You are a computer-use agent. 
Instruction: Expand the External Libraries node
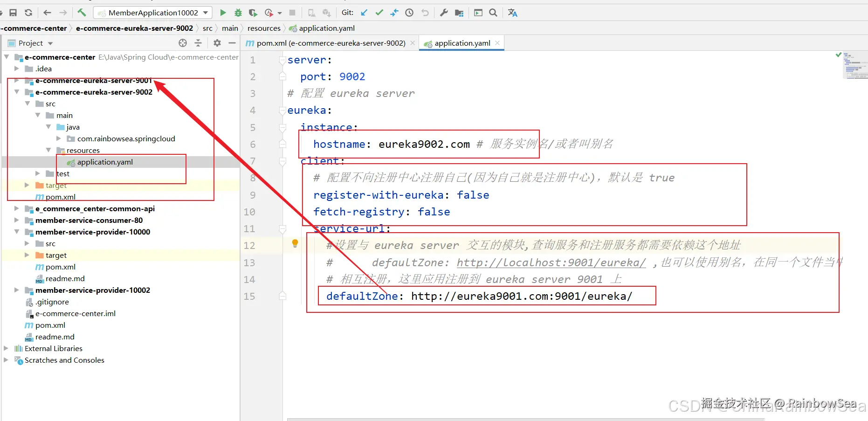tap(6, 348)
